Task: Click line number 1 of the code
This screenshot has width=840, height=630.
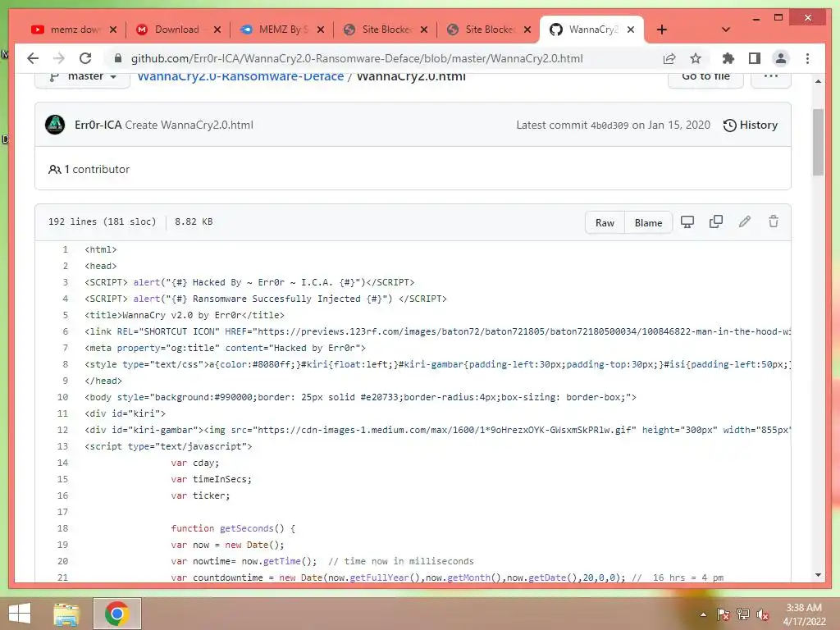Action: [x=65, y=249]
